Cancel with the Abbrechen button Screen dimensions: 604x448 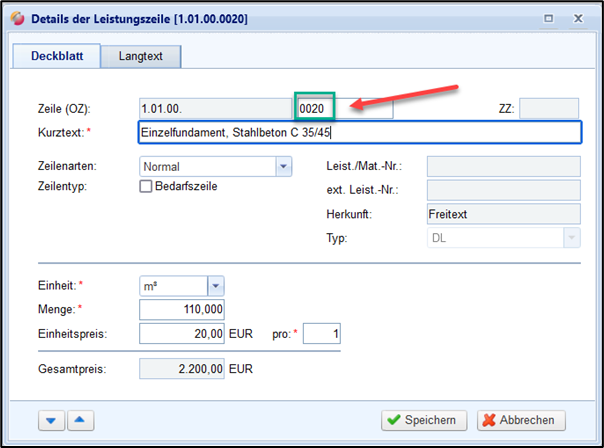click(520, 420)
